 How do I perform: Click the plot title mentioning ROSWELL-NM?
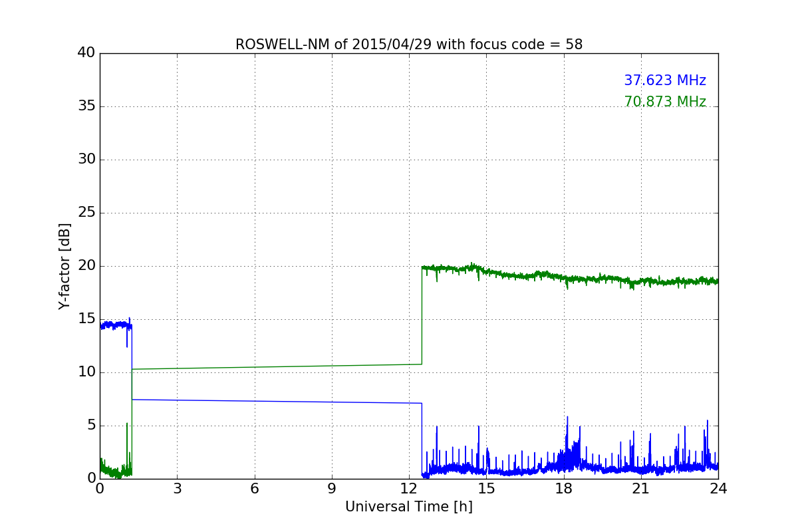coord(409,45)
